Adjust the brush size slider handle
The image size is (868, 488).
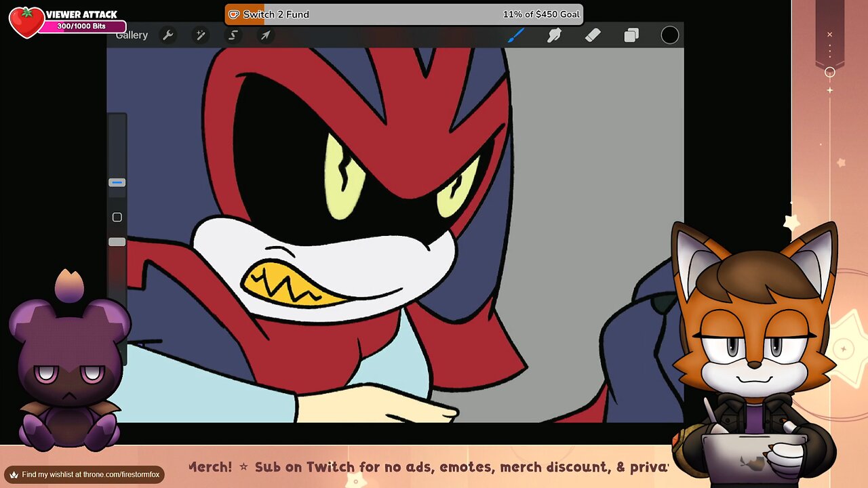tap(117, 182)
